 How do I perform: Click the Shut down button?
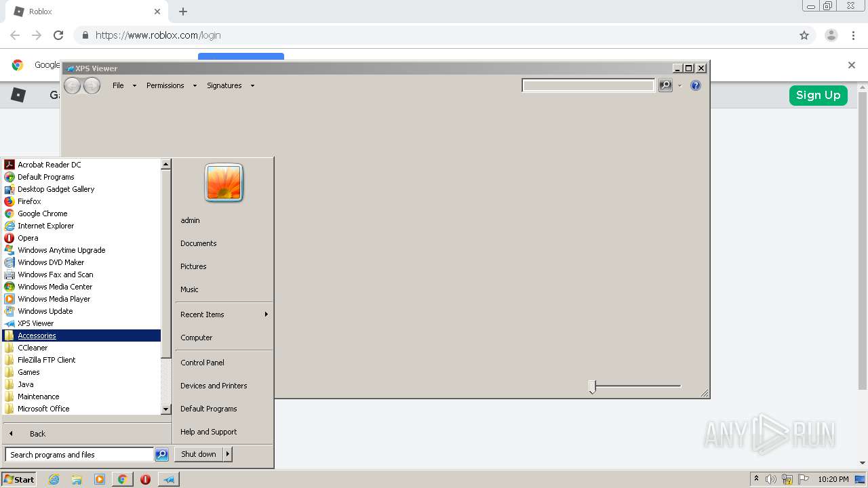[199, 454]
